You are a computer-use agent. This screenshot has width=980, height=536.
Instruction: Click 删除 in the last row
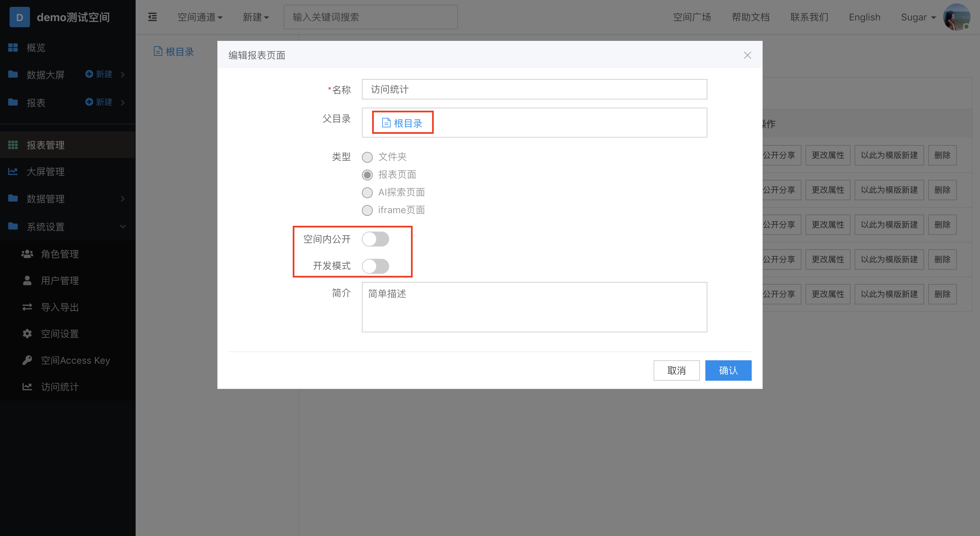(x=942, y=294)
